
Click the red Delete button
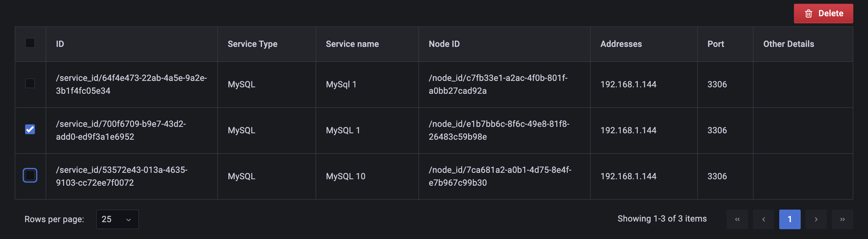pyautogui.click(x=823, y=13)
